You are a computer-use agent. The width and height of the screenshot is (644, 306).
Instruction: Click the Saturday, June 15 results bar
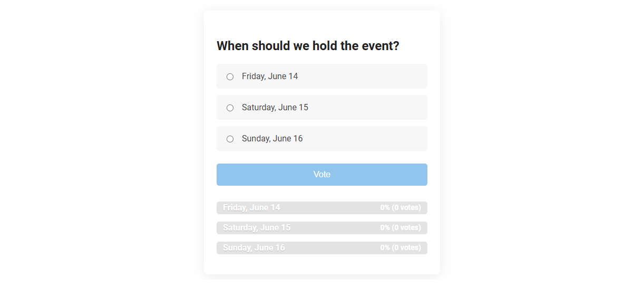click(322, 227)
